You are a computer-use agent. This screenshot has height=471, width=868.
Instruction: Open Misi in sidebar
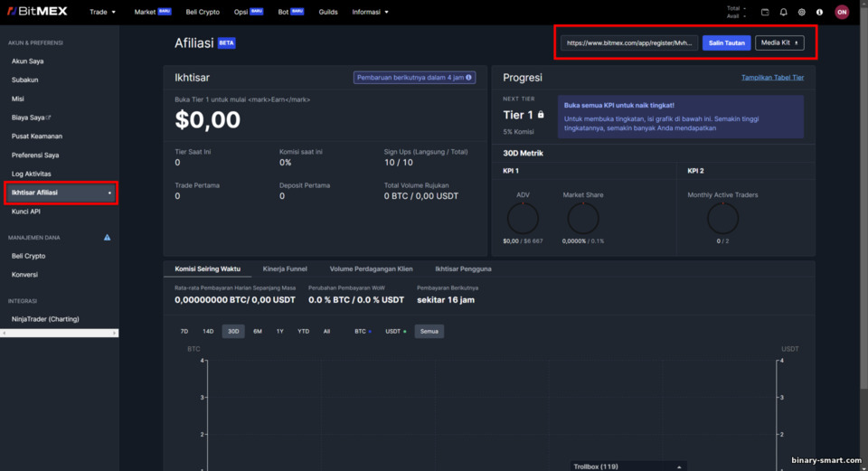pos(18,99)
